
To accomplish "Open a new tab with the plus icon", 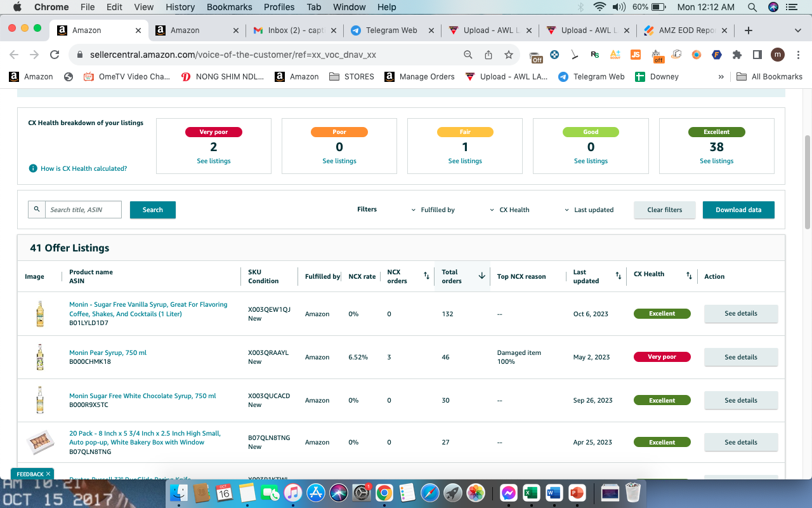I will point(749,30).
